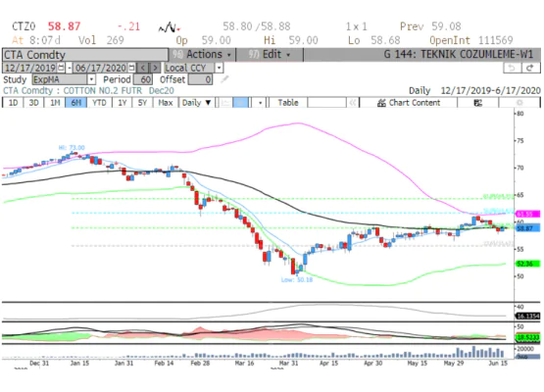Select the YTD range tab
Viewport: 544px width, 392px height.
click(99, 103)
